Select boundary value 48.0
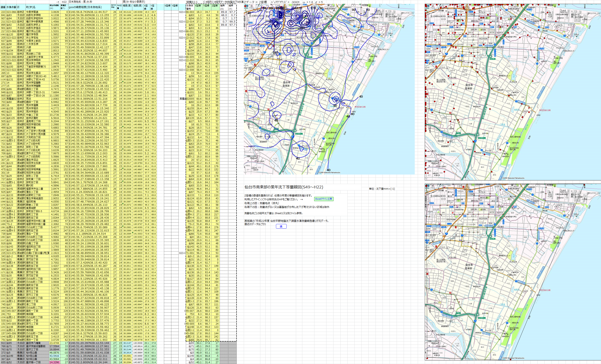The width and height of the screenshot is (601, 364). pos(223,15)
